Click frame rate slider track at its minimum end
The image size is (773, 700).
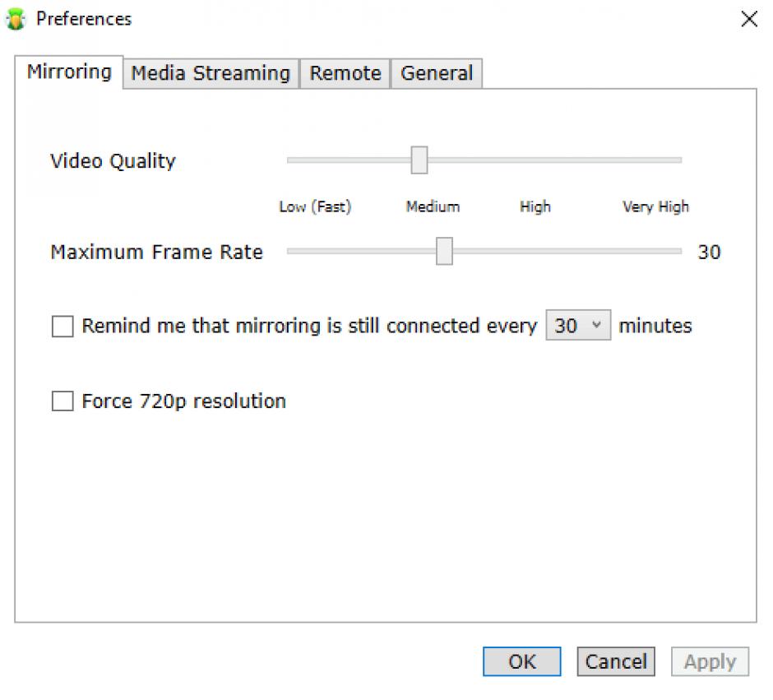[291, 252]
